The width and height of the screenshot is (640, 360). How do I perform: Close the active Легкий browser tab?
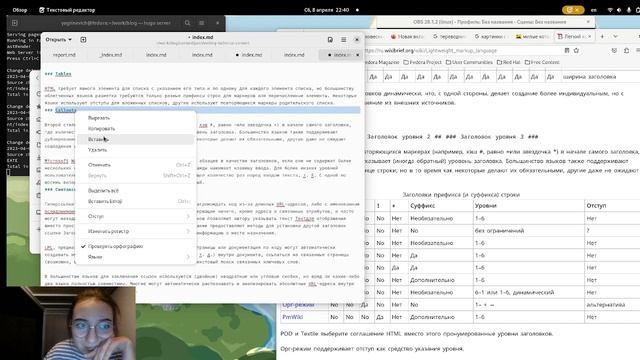tap(589, 36)
